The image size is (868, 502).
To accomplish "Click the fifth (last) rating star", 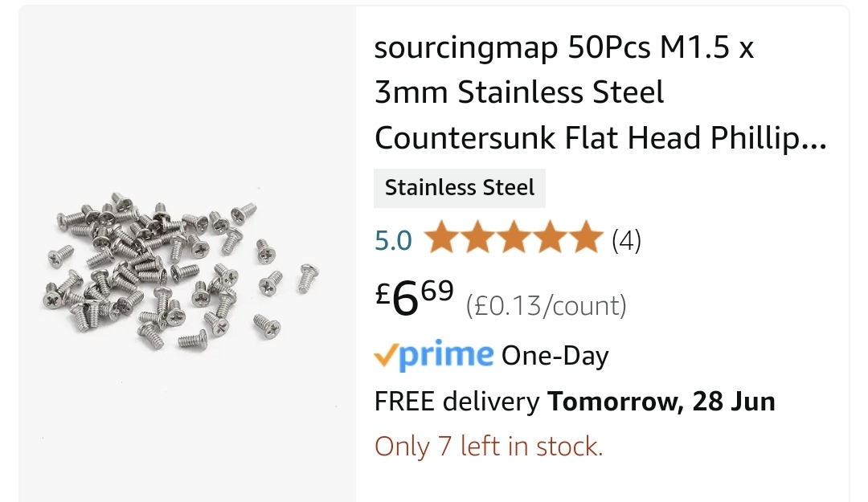I will [x=586, y=239].
